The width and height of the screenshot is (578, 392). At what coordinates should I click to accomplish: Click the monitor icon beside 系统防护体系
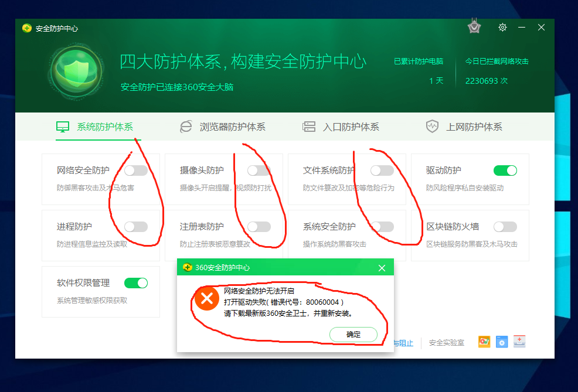[x=63, y=127]
